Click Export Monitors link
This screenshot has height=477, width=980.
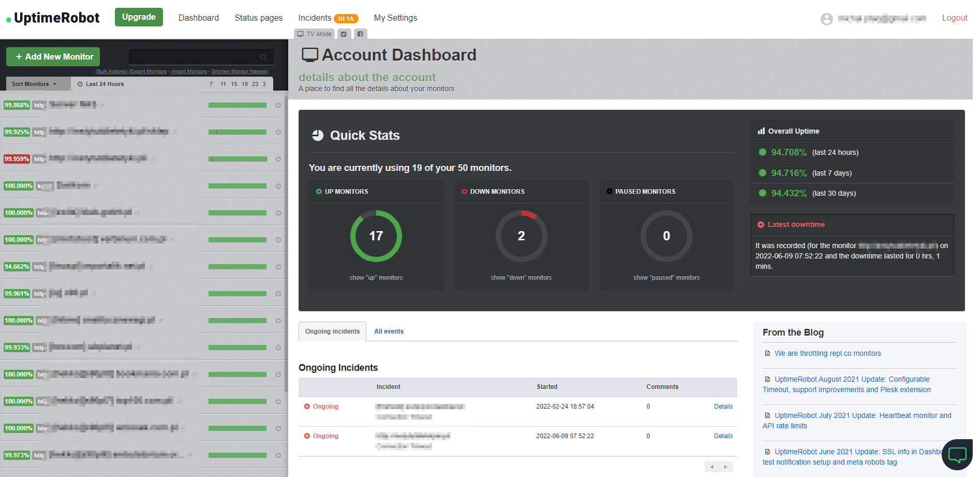pos(147,71)
